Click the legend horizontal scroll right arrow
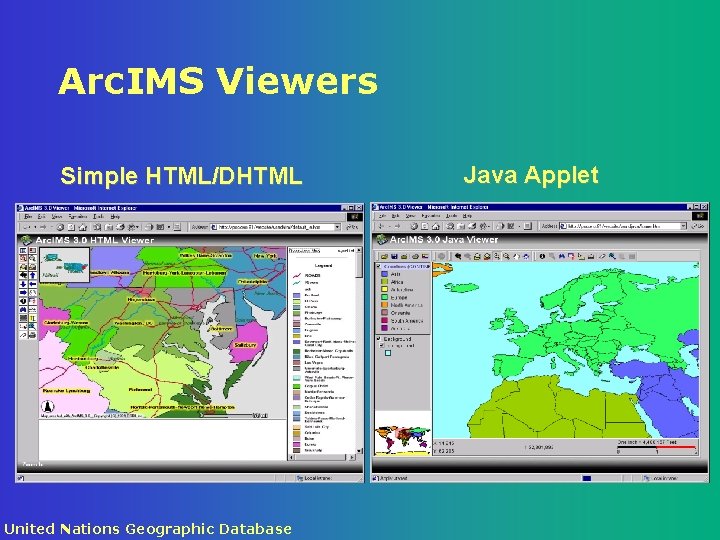 point(352,457)
